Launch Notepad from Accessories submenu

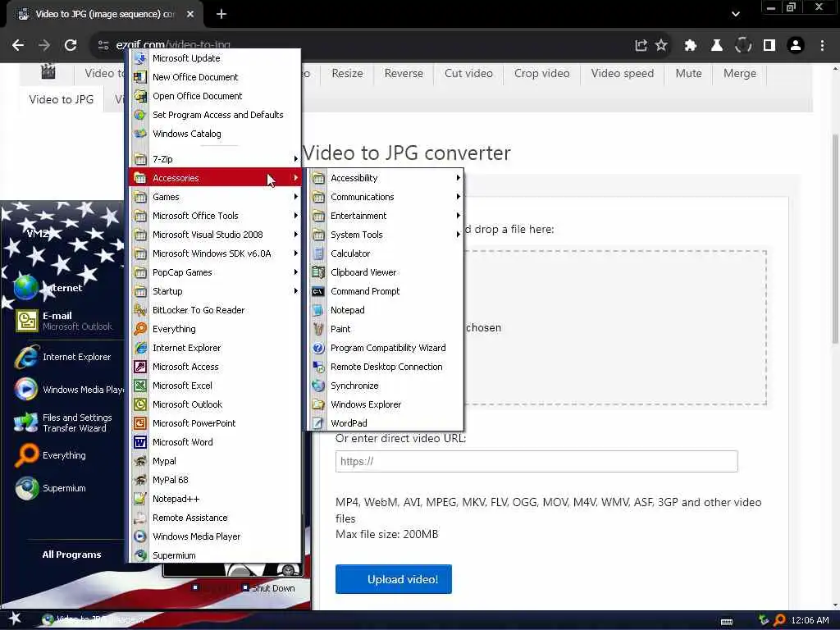click(x=386, y=310)
